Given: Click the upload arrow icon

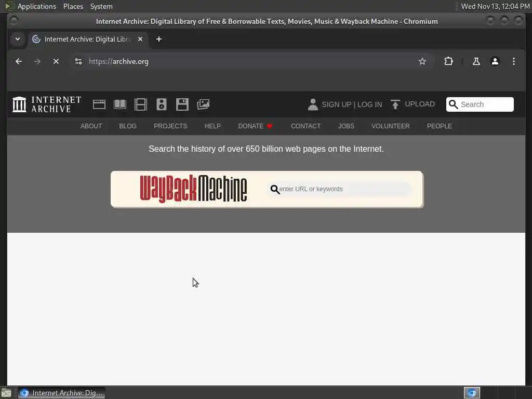Looking at the screenshot, I should 395,104.
